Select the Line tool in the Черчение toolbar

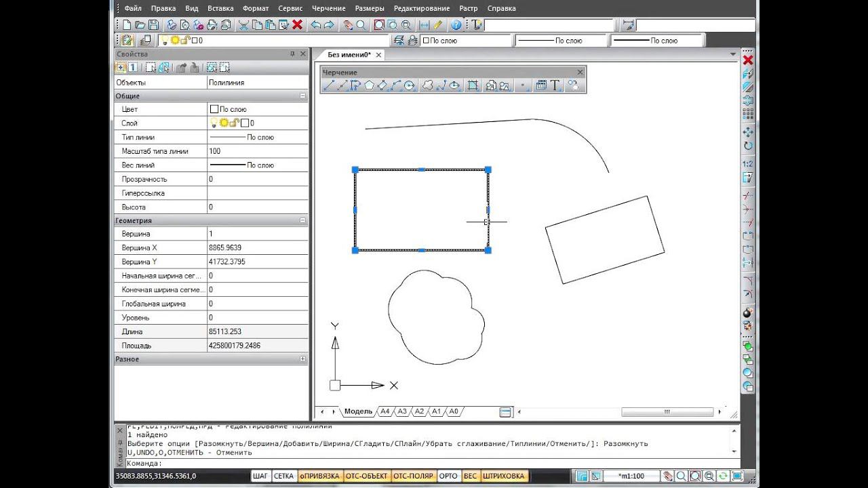[329, 85]
